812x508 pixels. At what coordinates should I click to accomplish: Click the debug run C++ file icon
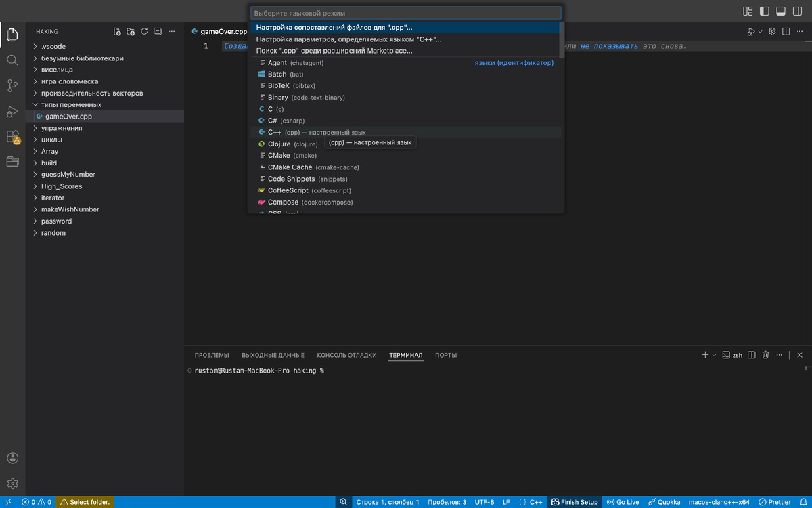(x=750, y=31)
